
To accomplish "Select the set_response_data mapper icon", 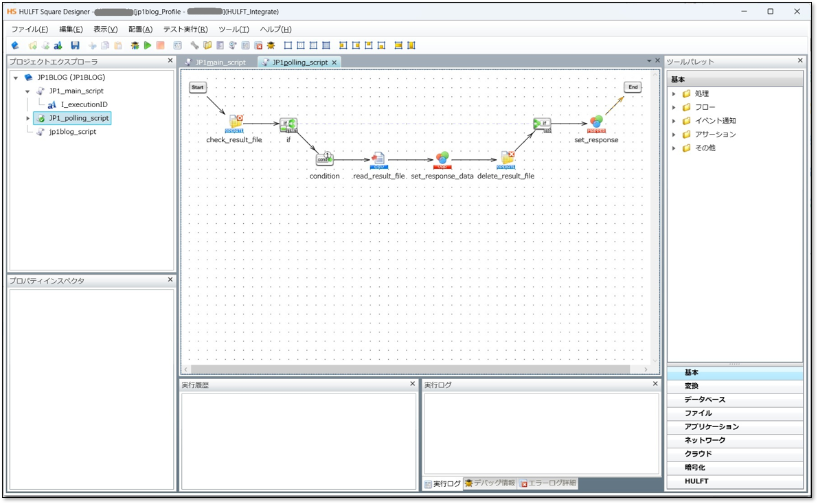I will pyautogui.click(x=442, y=160).
